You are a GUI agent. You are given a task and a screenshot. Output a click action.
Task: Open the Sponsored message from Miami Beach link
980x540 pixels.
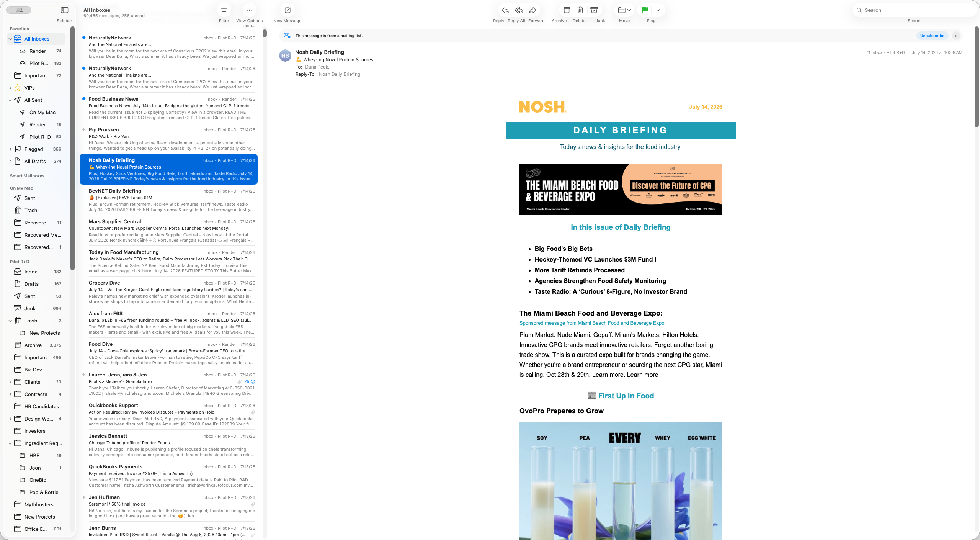591,323
